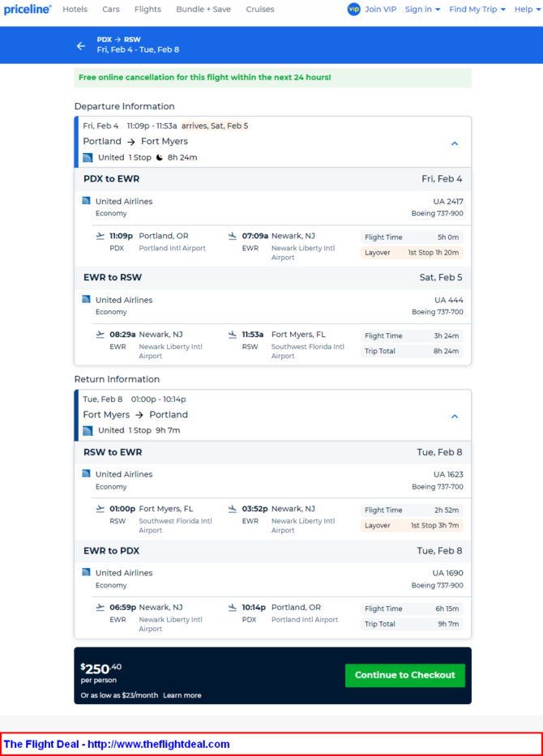
Task: Open the Find My Trip dropdown
Action: [477, 9]
